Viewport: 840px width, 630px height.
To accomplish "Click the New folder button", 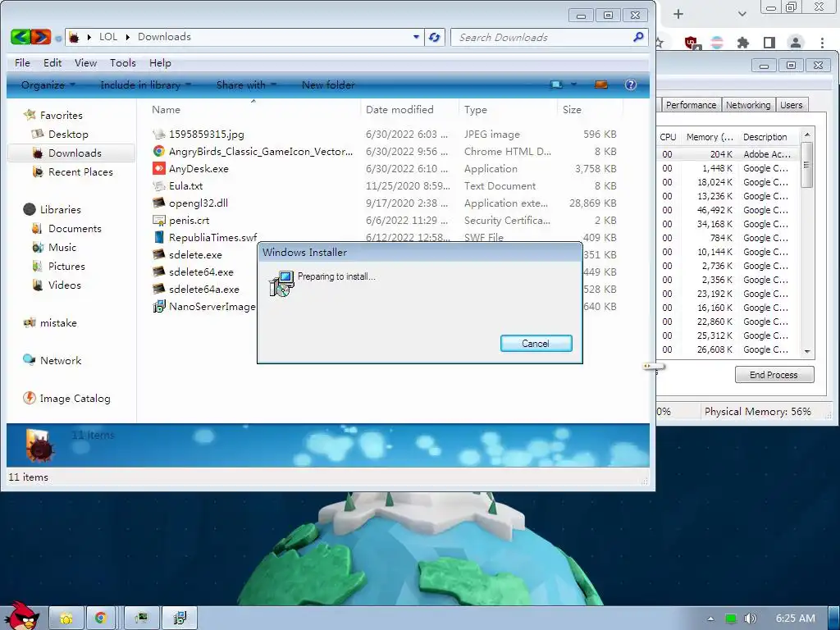I will click(328, 84).
